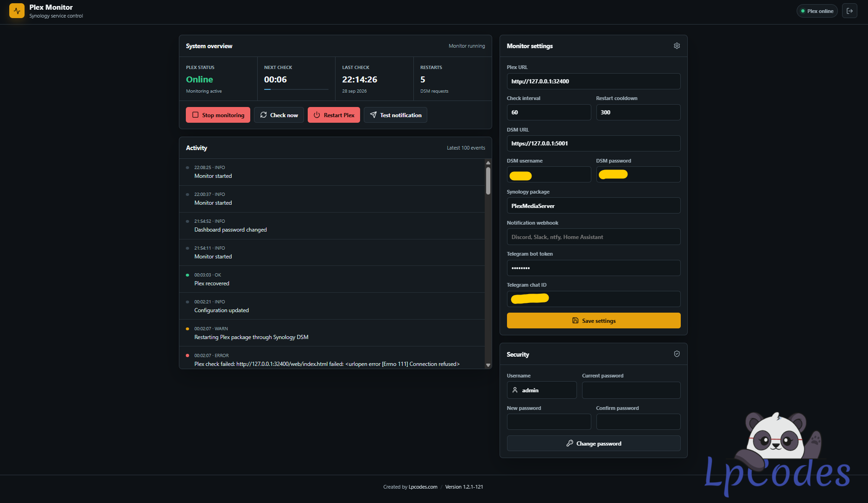Click the Notification webhook field
Screen dimensions: 868x503
click(x=594, y=237)
